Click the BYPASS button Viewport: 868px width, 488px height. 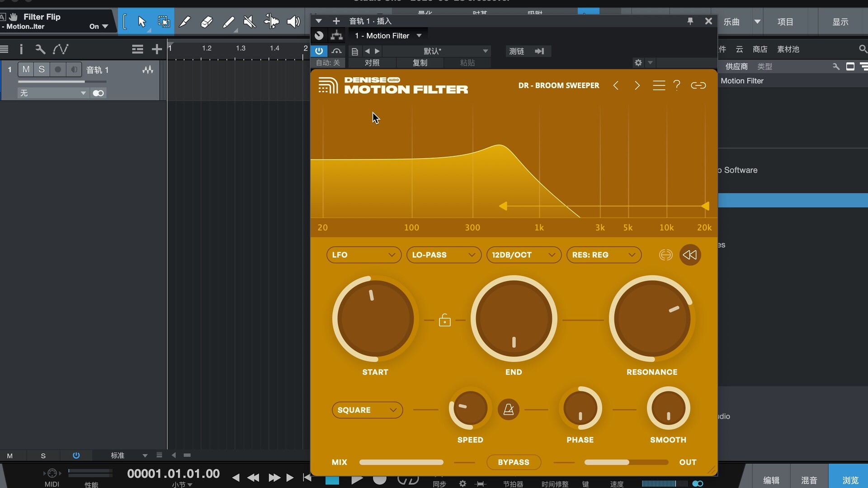(514, 462)
